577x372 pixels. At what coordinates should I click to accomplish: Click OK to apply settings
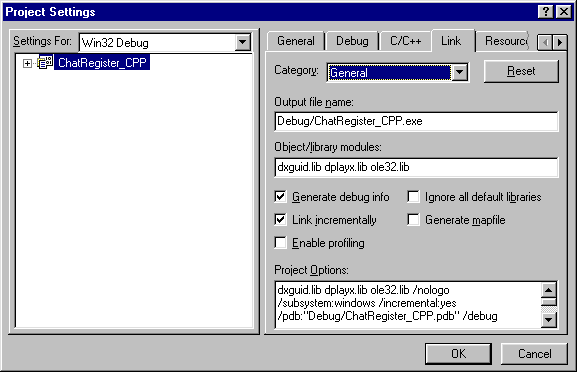tap(459, 354)
